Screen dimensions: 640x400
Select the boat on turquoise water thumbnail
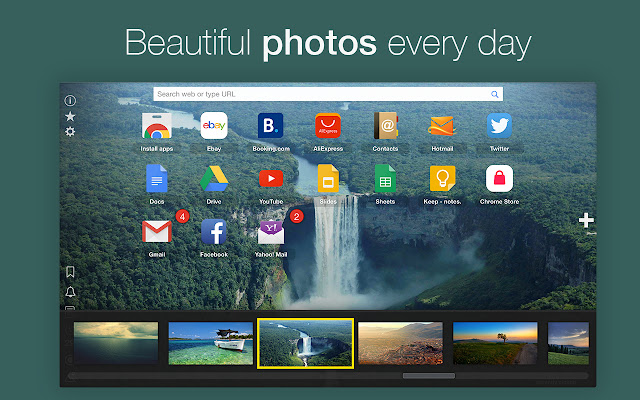click(211, 343)
